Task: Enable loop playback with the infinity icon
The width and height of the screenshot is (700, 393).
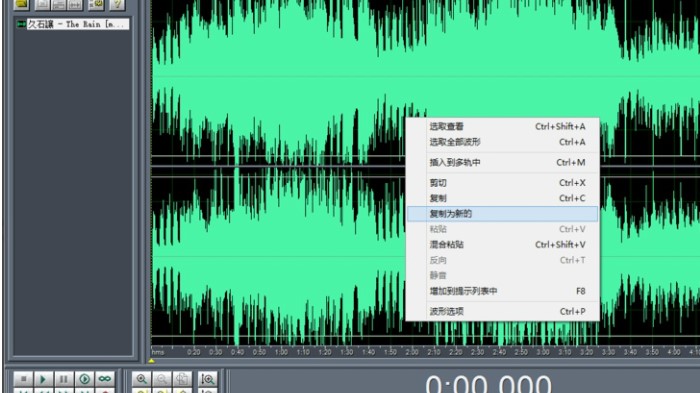Action: [x=105, y=379]
